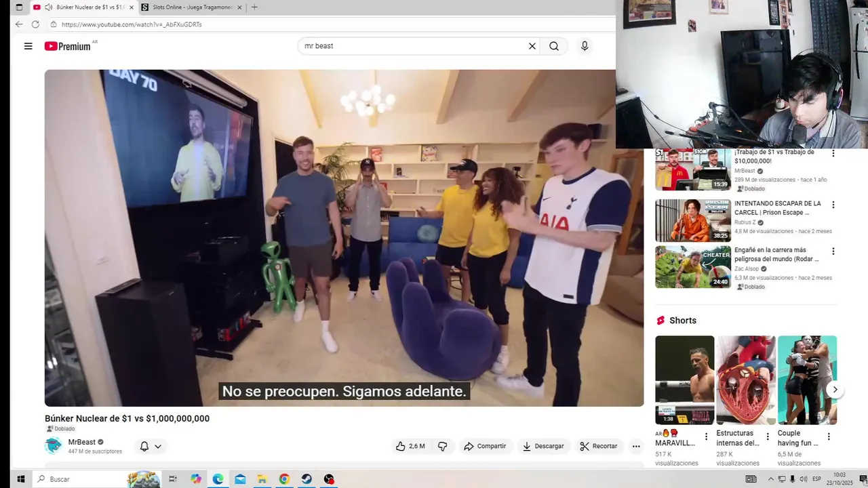
Task: Open Mail app from taskbar
Action: coord(240,479)
